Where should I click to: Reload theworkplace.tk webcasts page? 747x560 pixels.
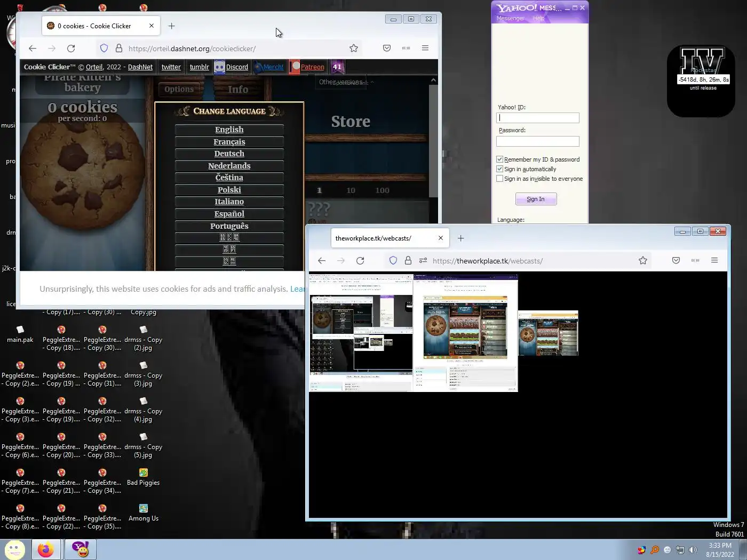point(360,261)
